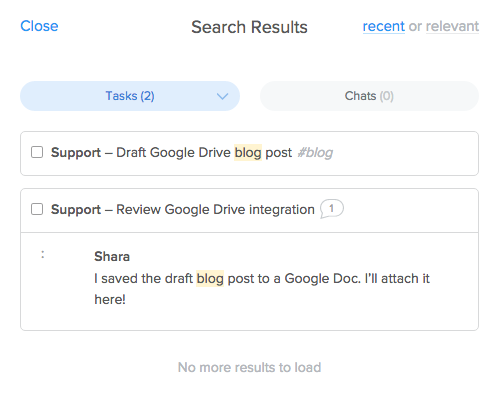Click the drag handle dots beside Shara's comment

click(x=42, y=255)
